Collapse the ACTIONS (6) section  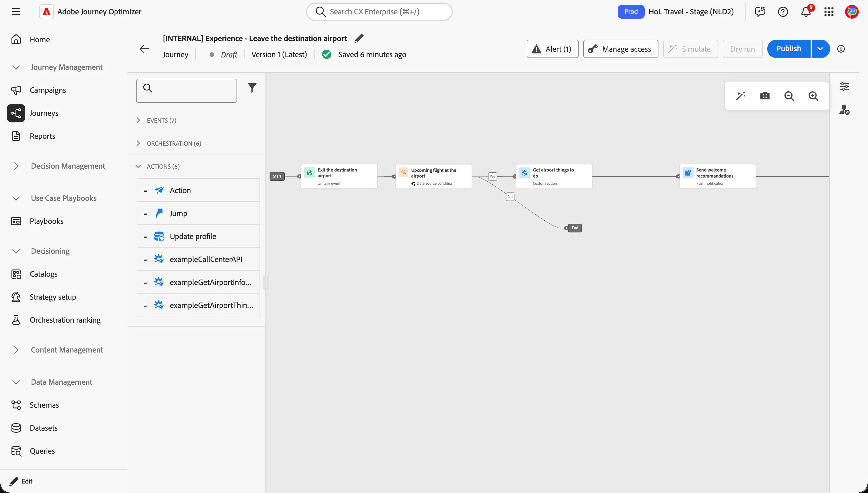196,167
